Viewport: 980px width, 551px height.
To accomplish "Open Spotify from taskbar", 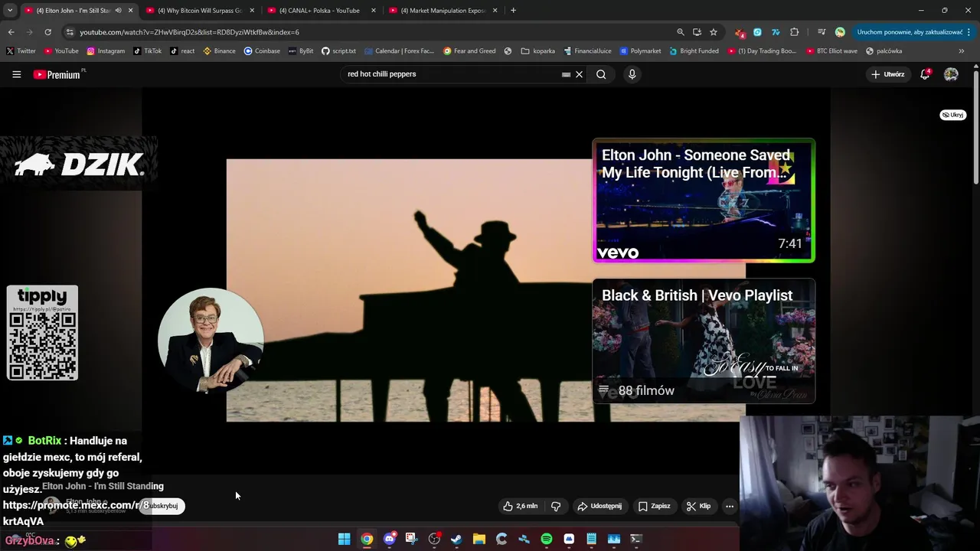I will pos(547,539).
